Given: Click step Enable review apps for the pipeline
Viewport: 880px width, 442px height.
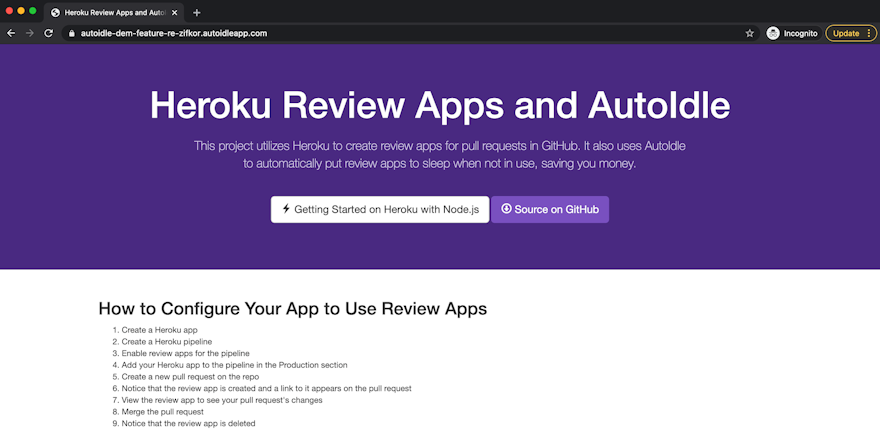Looking at the screenshot, I should (186, 353).
